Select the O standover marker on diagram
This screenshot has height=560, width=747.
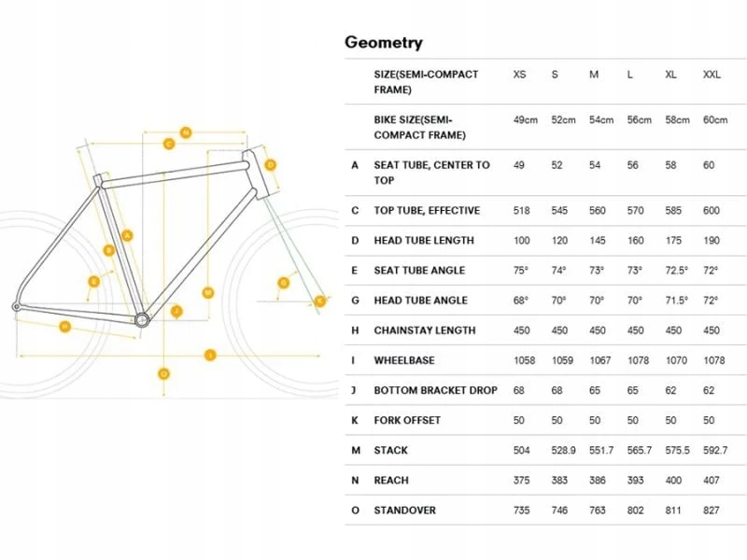[163, 373]
